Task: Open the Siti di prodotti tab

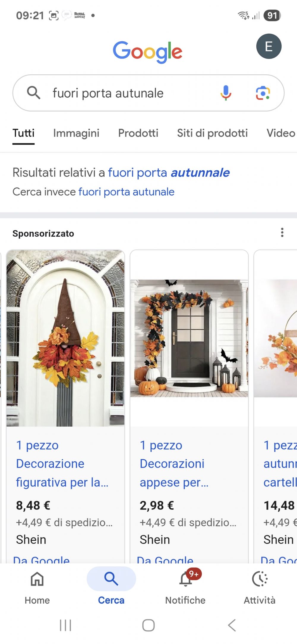Action: (212, 133)
